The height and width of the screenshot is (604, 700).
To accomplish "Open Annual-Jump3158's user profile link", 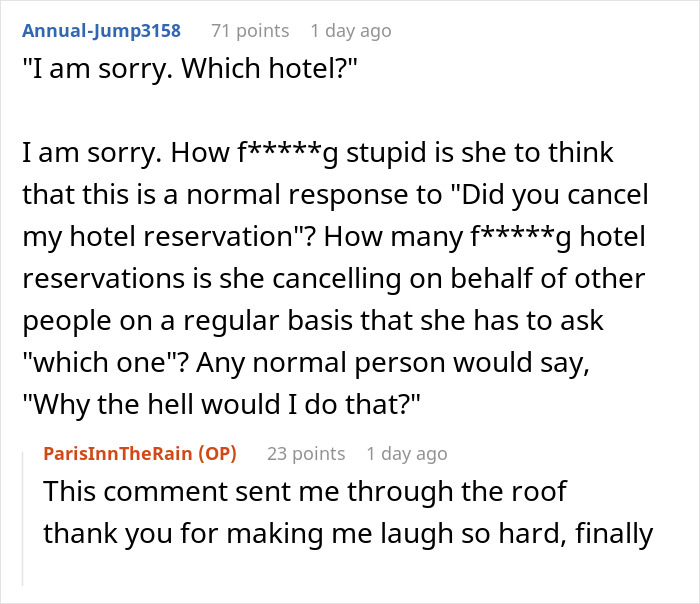I will click(101, 30).
